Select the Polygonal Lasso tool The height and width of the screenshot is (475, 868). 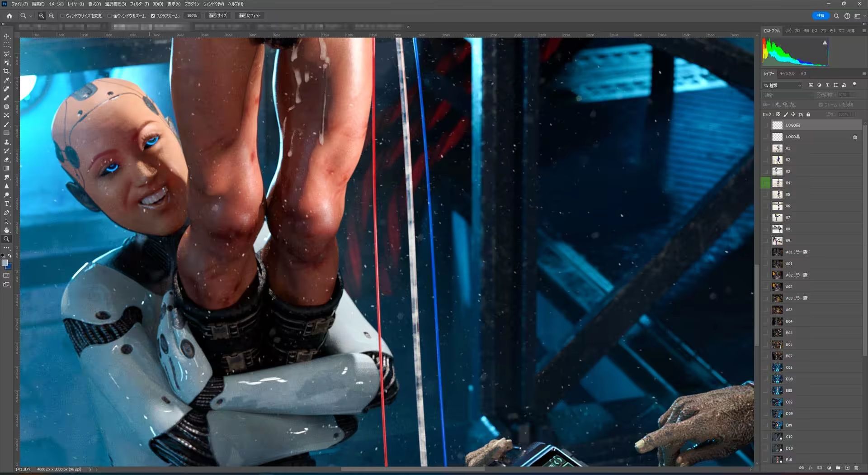pyautogui.click(x=6, y=54)
